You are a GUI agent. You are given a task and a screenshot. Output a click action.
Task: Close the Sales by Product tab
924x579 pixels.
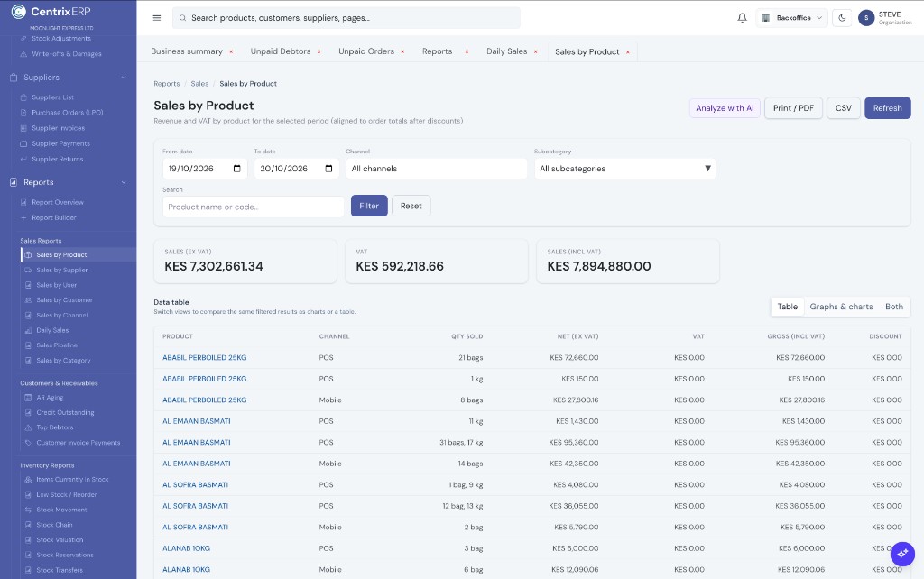pos(628,51)
